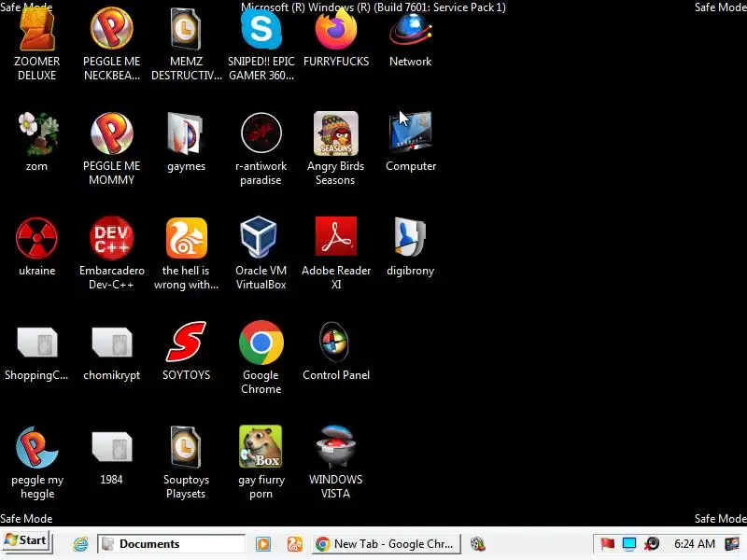The width and height of the screenshot is (747, 560).
Task: Click the Computer desktop icon
Action: tap(410, 133)
